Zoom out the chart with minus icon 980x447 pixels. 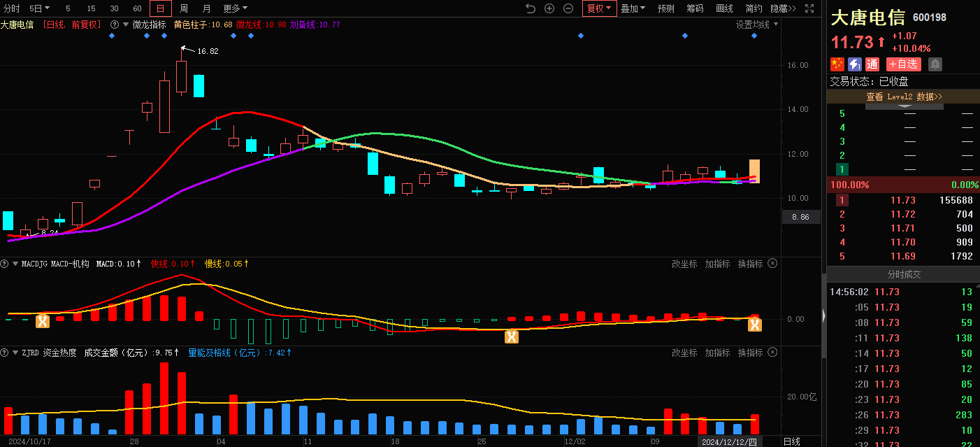point(568,8)
